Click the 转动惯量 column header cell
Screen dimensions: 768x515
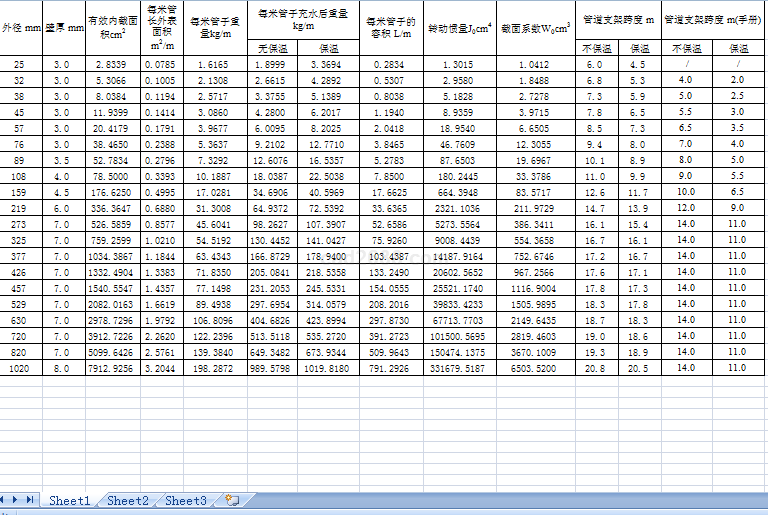(x=459, y=27)
